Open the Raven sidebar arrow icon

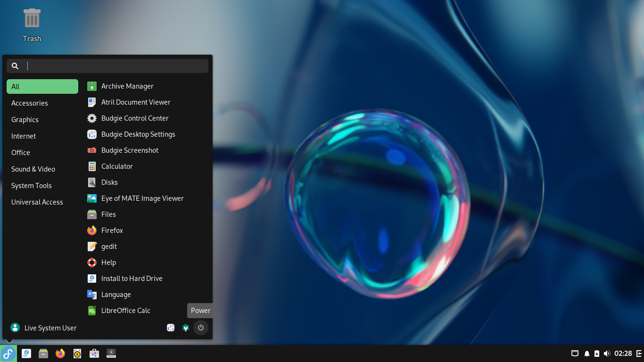639,354
